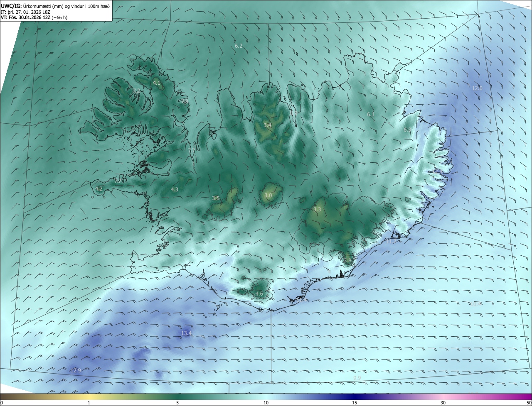532x406 pixels.
Task: Click the 13.4 value south of Iceland
Action: (x=186, y=333)
